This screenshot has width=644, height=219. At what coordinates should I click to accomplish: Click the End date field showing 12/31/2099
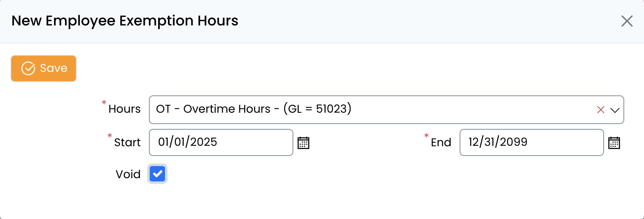tap(531, 142)
